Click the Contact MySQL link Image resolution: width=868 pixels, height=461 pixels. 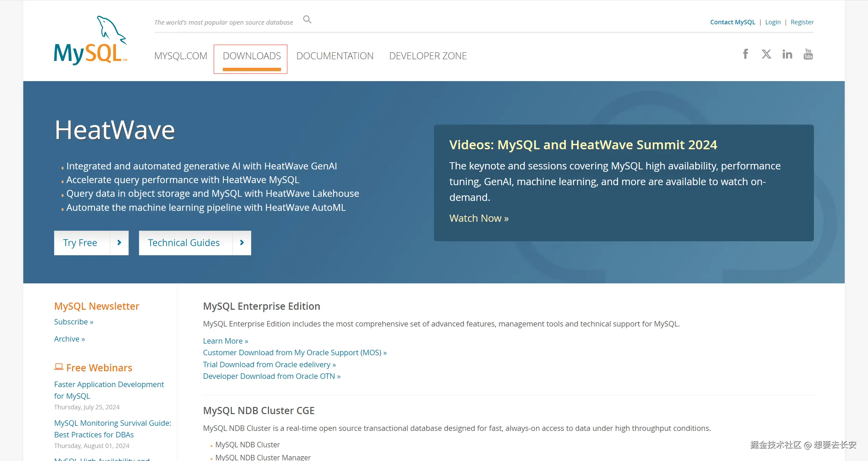(x=732, y=22)
